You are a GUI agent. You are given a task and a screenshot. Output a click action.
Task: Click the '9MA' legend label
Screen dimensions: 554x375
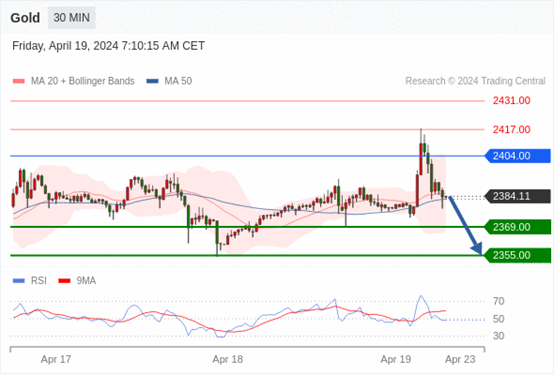click(x=86, y=281)
